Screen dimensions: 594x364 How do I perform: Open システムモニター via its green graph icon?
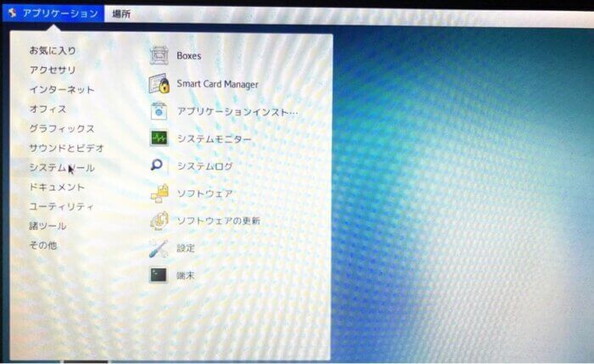(159, 138)
